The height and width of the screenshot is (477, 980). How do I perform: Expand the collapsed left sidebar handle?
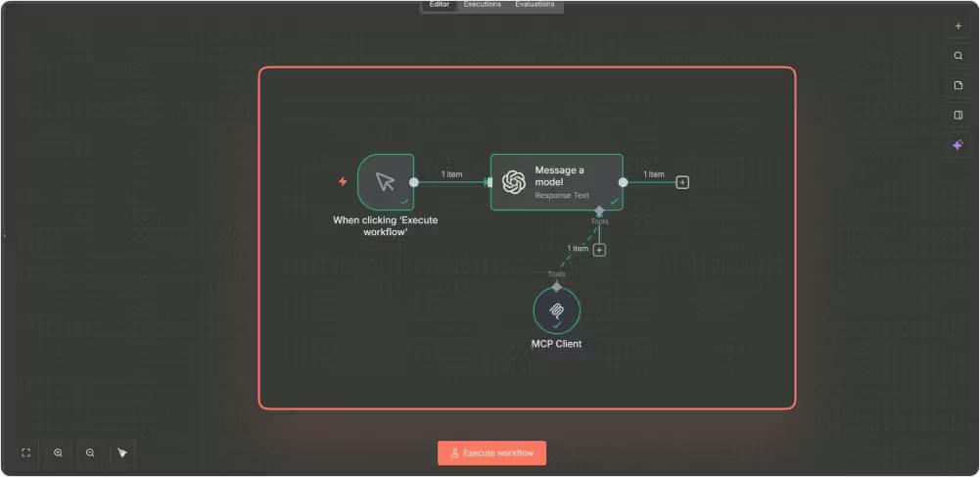point(4,236)
